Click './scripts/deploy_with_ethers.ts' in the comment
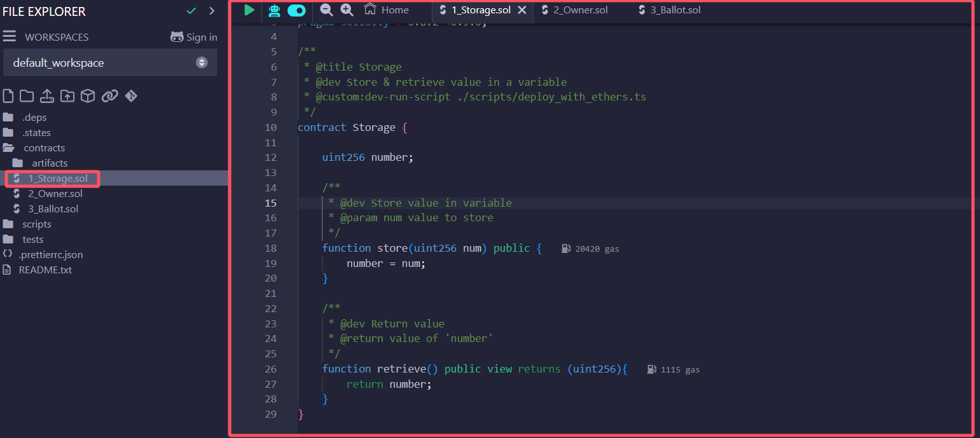Viewport: 980px width, 438px height. (x=551, y=97)
